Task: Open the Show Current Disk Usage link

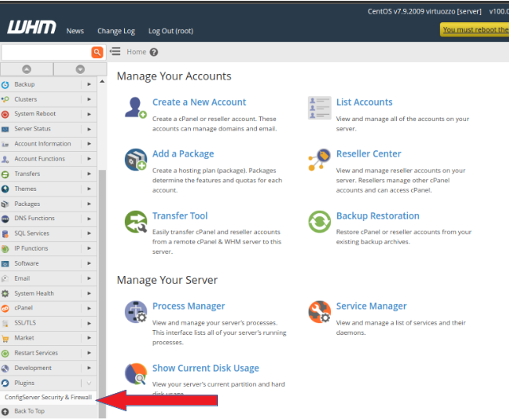Action: [205, 368]
